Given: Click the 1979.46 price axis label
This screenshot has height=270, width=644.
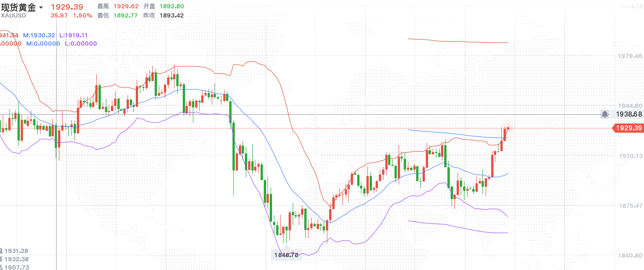Looking at the screenshot, I should point(629,56).
